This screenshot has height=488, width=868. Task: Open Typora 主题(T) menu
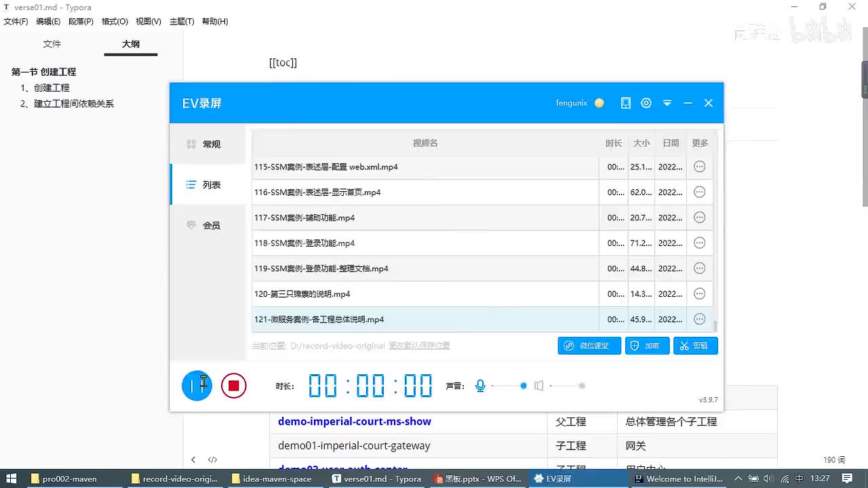(182, 22)
